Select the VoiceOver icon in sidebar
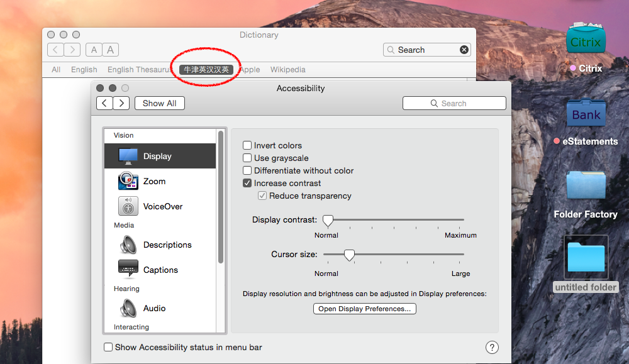The image size is (629, 364). tap(128, 206)
